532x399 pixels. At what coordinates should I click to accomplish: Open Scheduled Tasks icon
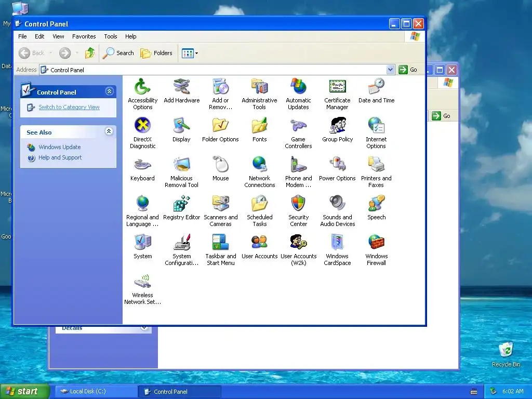[260, 204]
